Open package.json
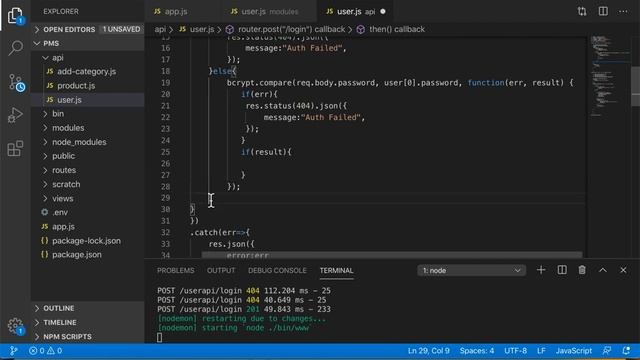640x360 pixels. pyautogui.click(x=87, y=255)
